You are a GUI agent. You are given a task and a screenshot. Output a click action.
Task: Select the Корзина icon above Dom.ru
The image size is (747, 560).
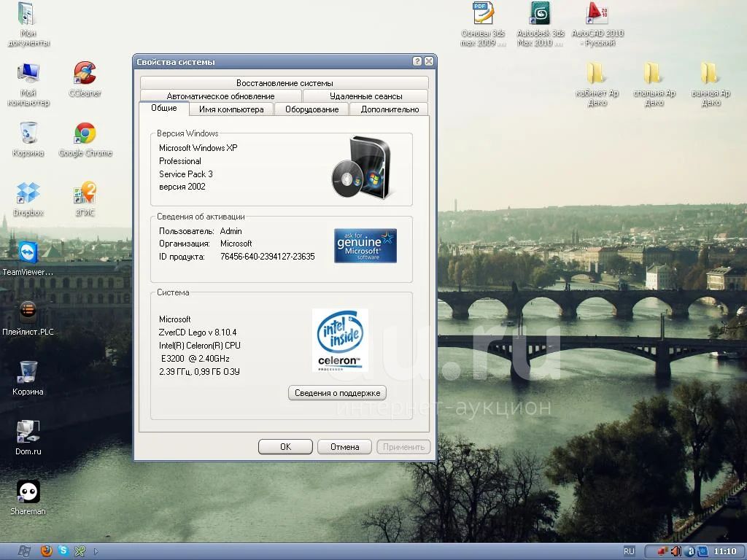click(x=28, y=378)
